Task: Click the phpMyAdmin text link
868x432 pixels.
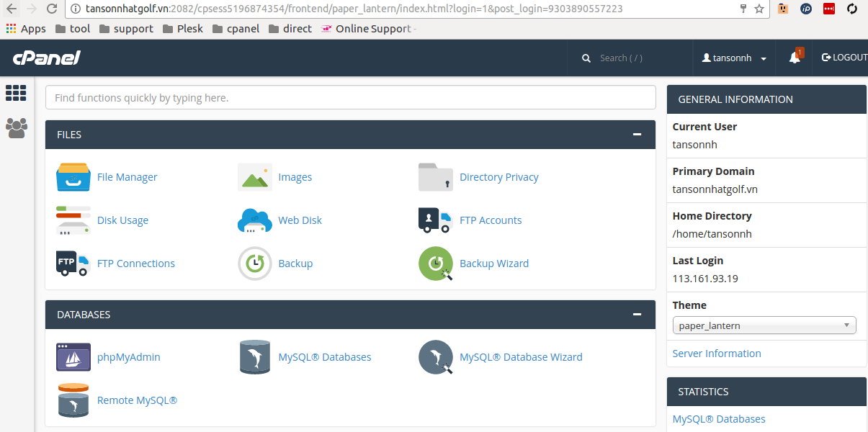Action: (129, 357)
